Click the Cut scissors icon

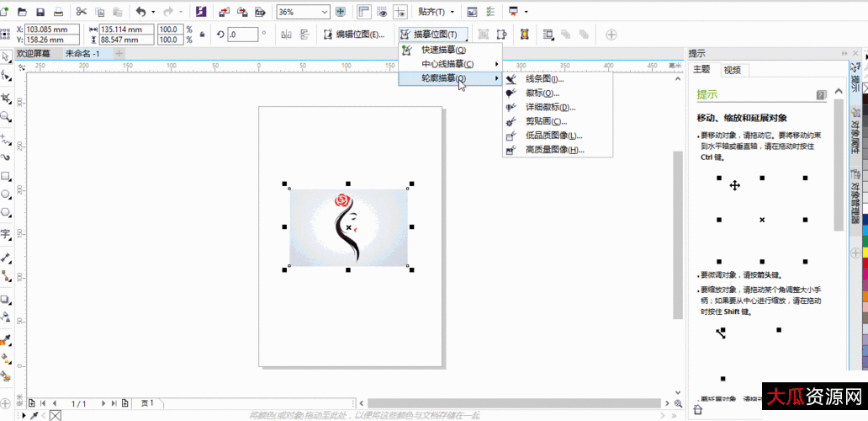coord(81,12)
